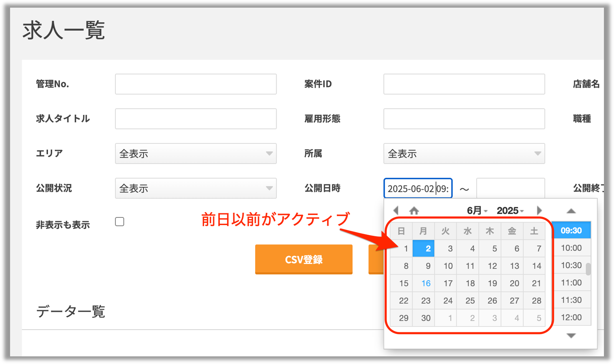This screenshot has height=364, width=614.
Task: Open the 2025 year selector
Action: point(510,211)
